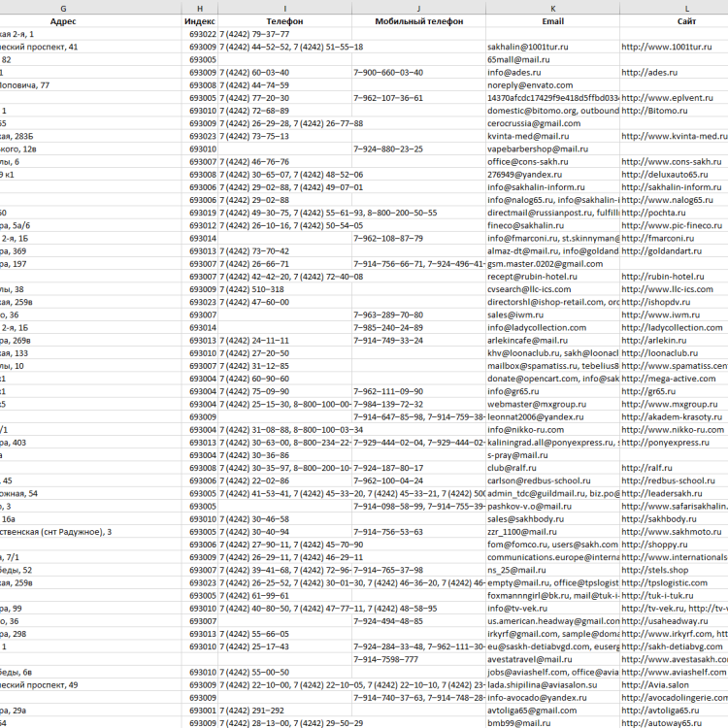The height and width of the screenshot is (728, 728).
Task: Open link http://www.nikko-ru.com
Action: [x=673, y=430]
